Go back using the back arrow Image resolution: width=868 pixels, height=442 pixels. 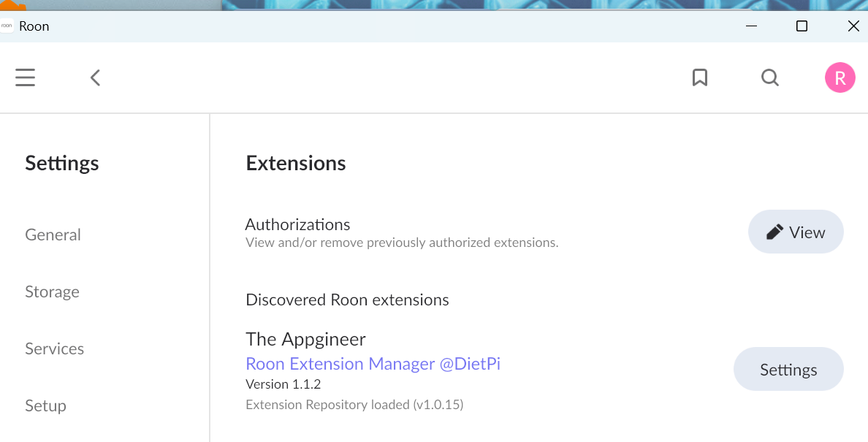point(95,77)
